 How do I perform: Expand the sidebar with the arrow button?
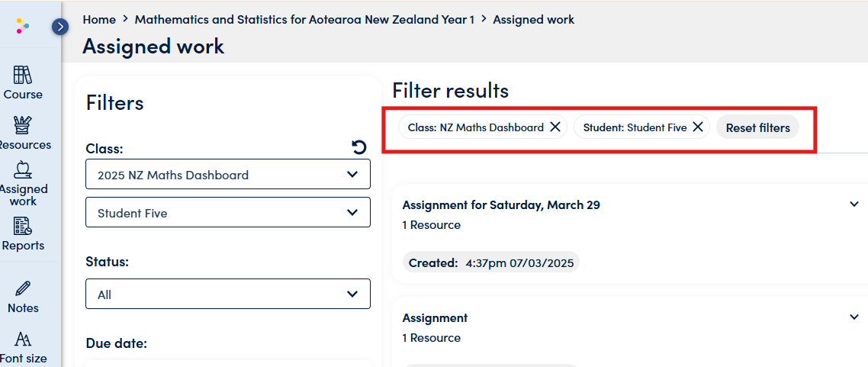(x=59, y=26)
